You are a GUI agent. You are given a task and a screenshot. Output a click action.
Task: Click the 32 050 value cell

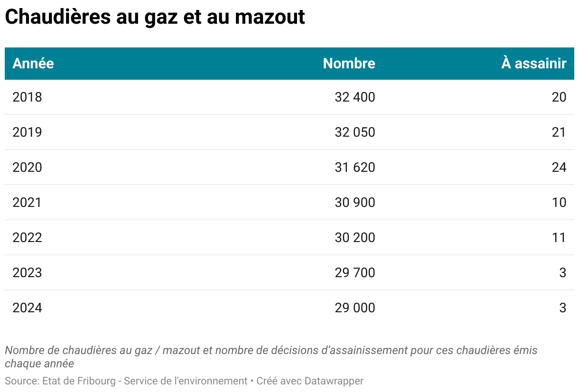[355, 132]
